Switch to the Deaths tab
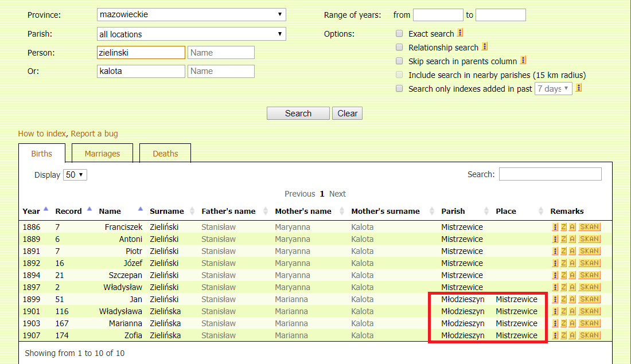Viewport: 631px width, 364px height. 165,154
